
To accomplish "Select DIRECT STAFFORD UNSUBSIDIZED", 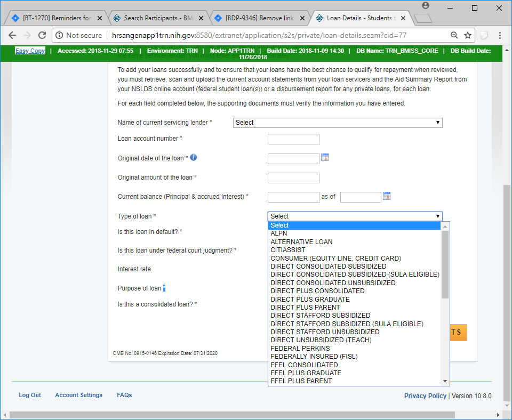I will tap(354, 332).
